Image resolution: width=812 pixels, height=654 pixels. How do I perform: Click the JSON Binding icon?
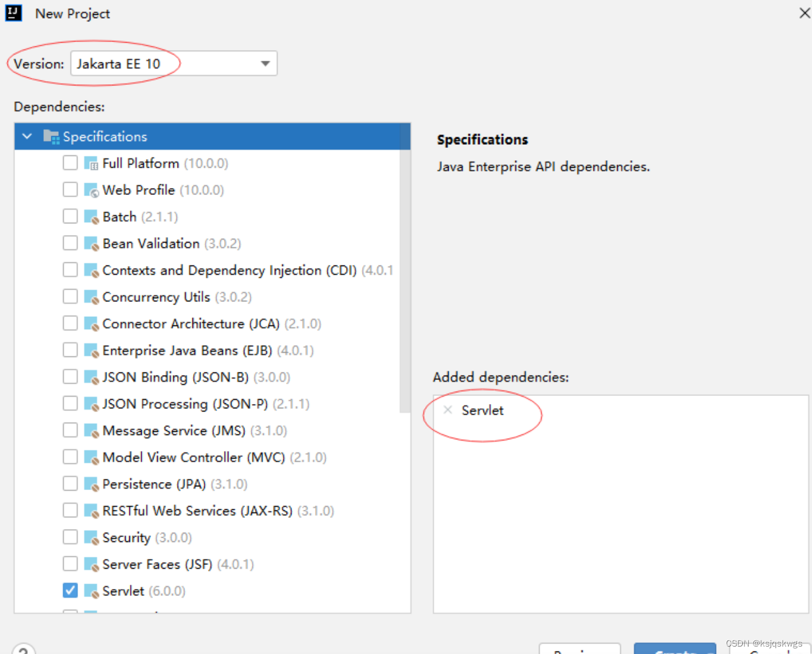click(91, 377)
